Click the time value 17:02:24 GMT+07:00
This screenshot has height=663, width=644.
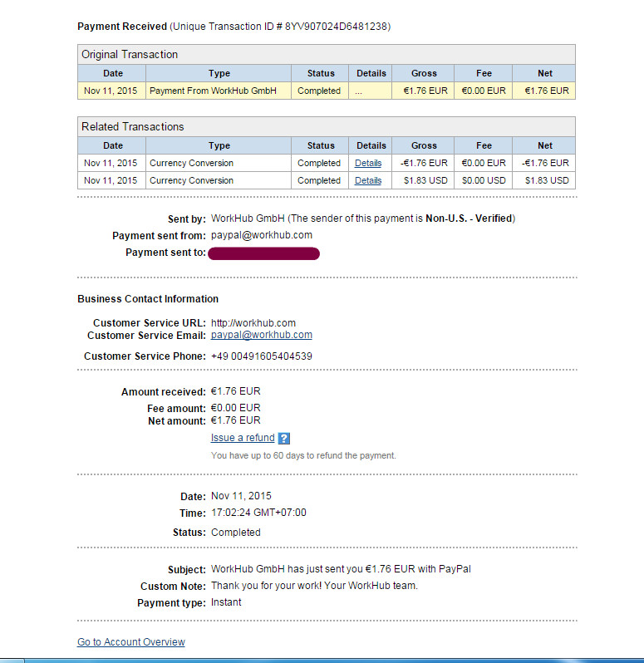tap(258, 513)
